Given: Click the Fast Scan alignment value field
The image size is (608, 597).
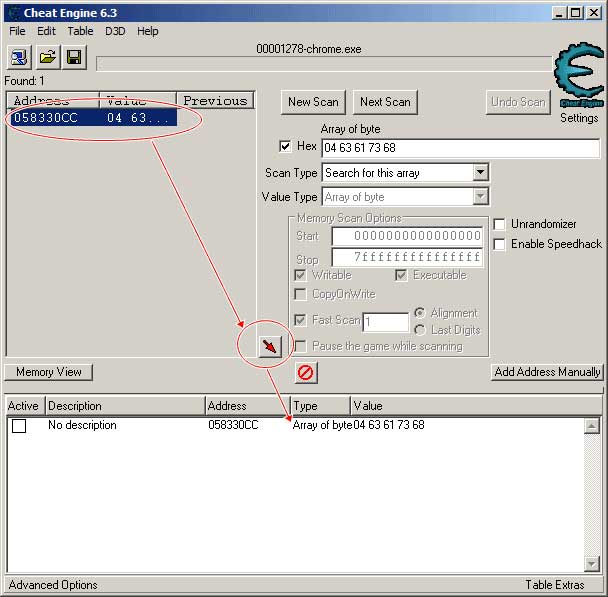Looking at the screenshot, I should tap(385, 322).
